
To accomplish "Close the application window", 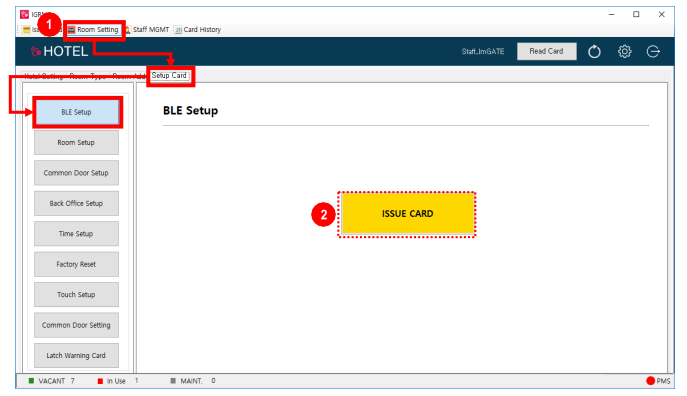I will [662, 14].
